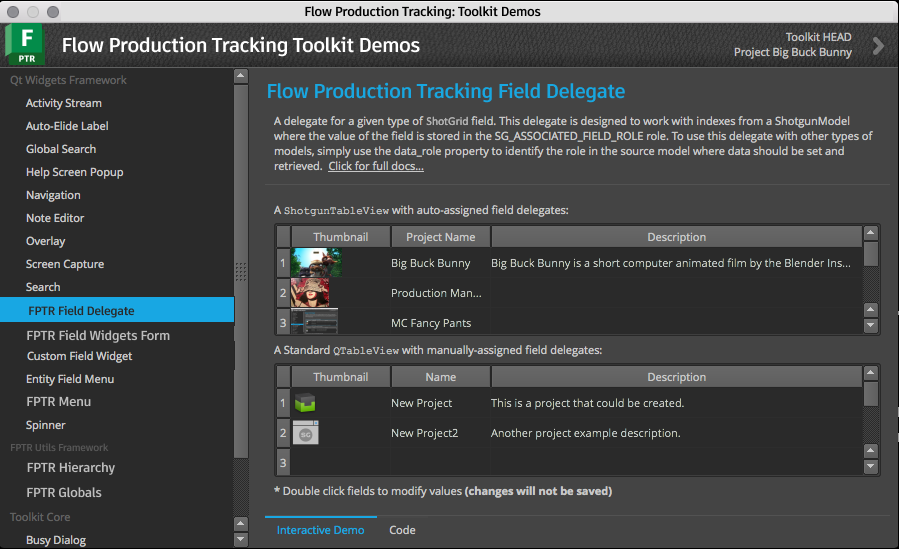Select row 2 header in QTableView
The height and width of the screenshot is (549, 899).
coord(283,433)
